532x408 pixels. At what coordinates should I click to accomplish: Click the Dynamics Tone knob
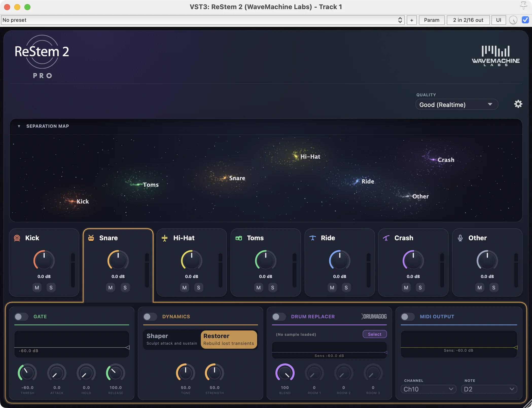point(186,373)
